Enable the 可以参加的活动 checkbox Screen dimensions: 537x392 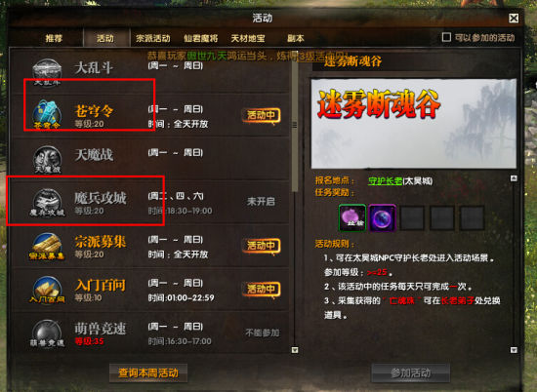(446, 37)
